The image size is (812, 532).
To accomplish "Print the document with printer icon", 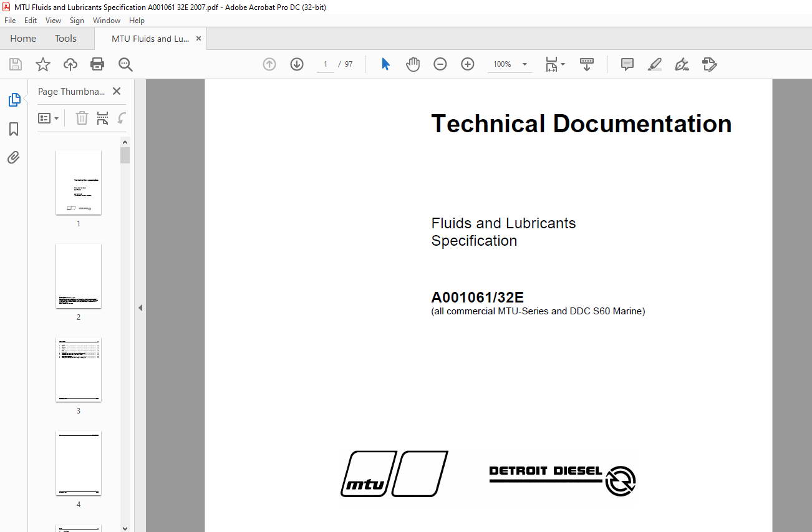I will tap(97, 64).
